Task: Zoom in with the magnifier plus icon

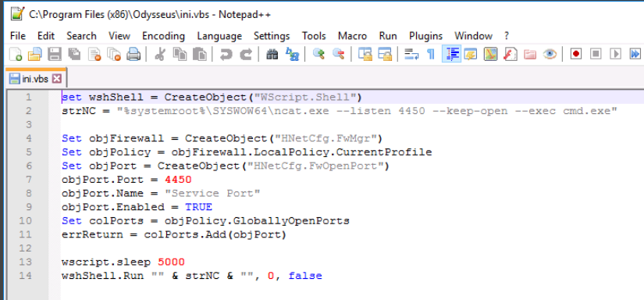Action: (318, 54)
